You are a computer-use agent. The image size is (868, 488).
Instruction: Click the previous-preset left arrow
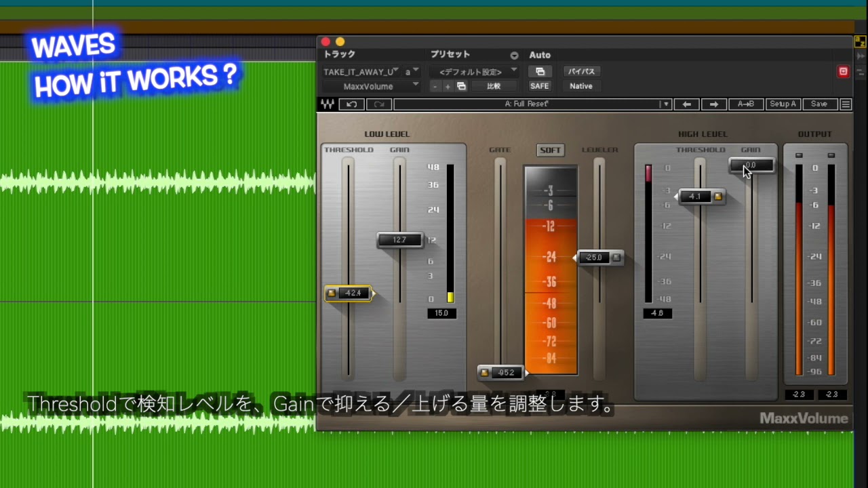[687, 104]
